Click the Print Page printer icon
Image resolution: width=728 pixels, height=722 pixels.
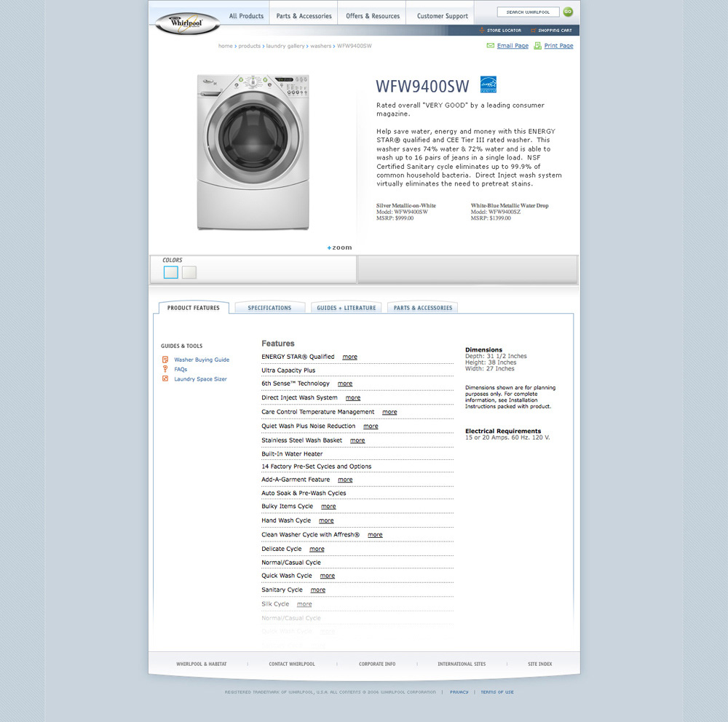[537, 46]
